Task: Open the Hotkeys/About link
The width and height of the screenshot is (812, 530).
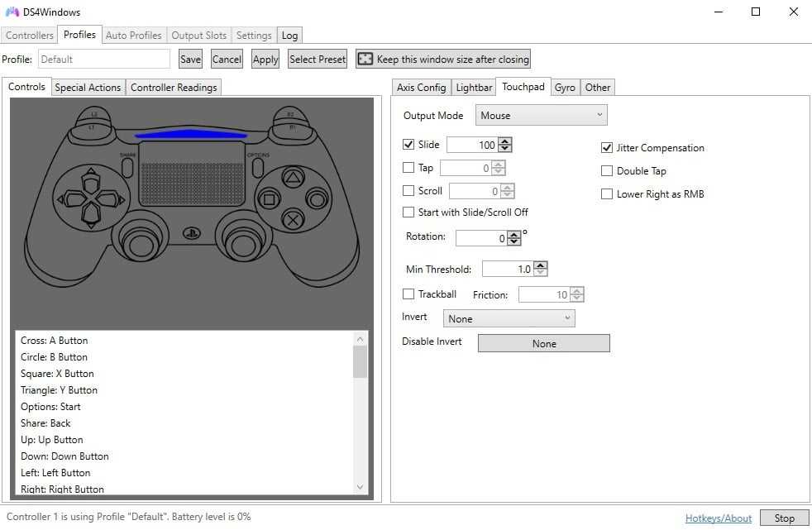Action: (719, 518)
